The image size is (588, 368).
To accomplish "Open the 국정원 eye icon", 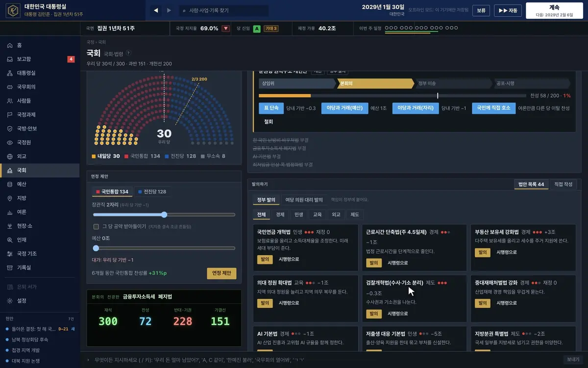I will [x=10, y=142].
